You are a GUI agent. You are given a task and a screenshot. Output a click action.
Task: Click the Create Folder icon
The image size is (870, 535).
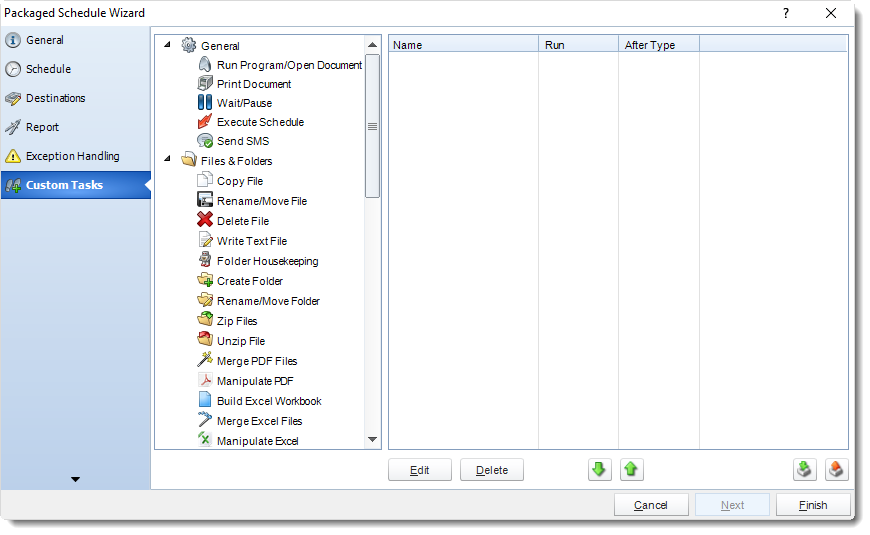click(205, 280)
